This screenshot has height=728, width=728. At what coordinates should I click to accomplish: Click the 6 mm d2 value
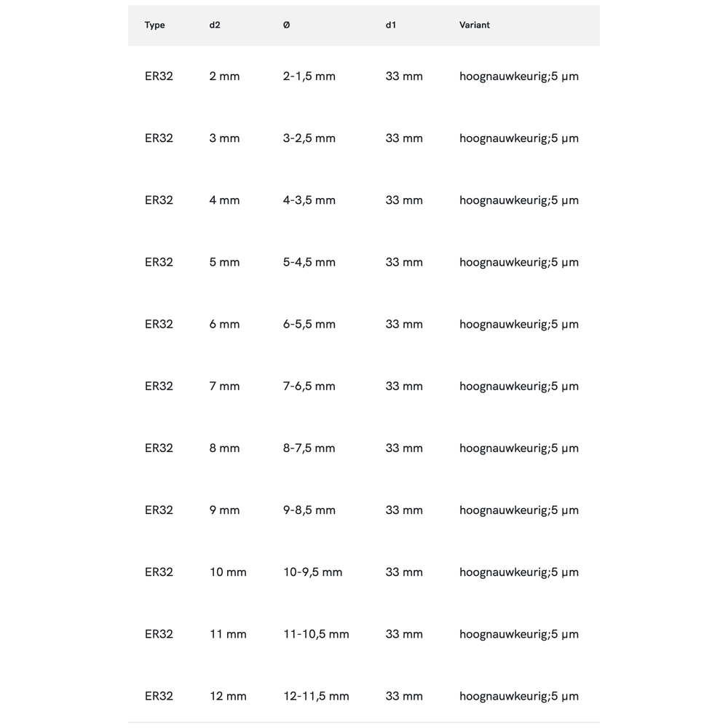pos(224,324)
